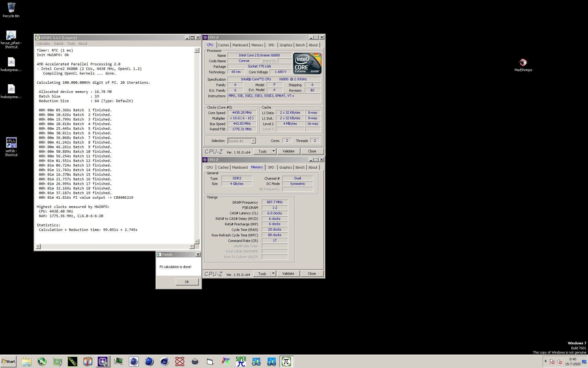Open bar-chart glasses icon beside SUPER PI
588x368 pixels.
coord(256,362)
